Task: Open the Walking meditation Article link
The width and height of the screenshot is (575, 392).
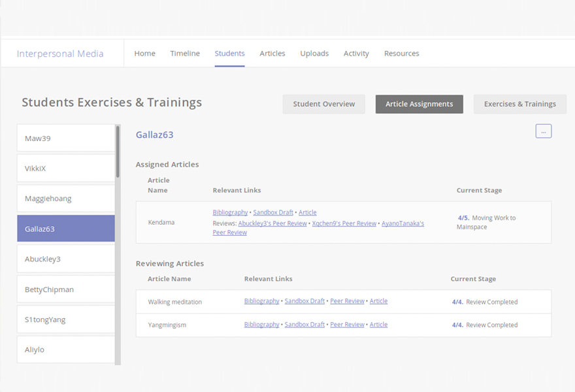Action: [378, 301]
